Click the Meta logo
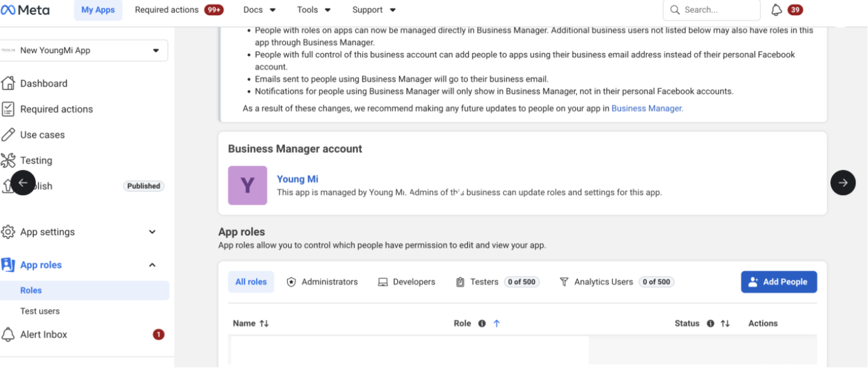The image size is (868, 370). pyautogui.click(x=25, y=10)
